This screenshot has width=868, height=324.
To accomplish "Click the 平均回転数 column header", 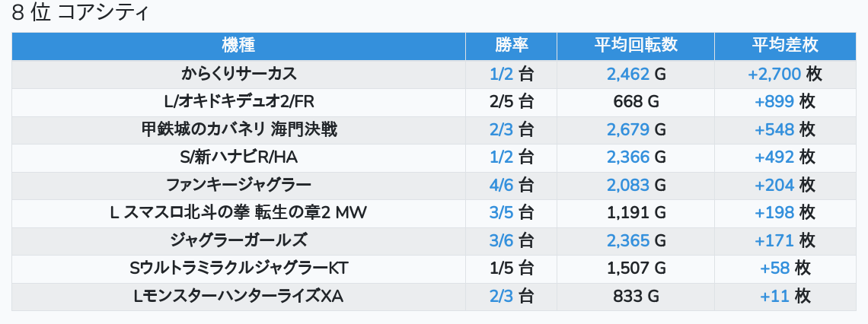I will coord(636,46).
